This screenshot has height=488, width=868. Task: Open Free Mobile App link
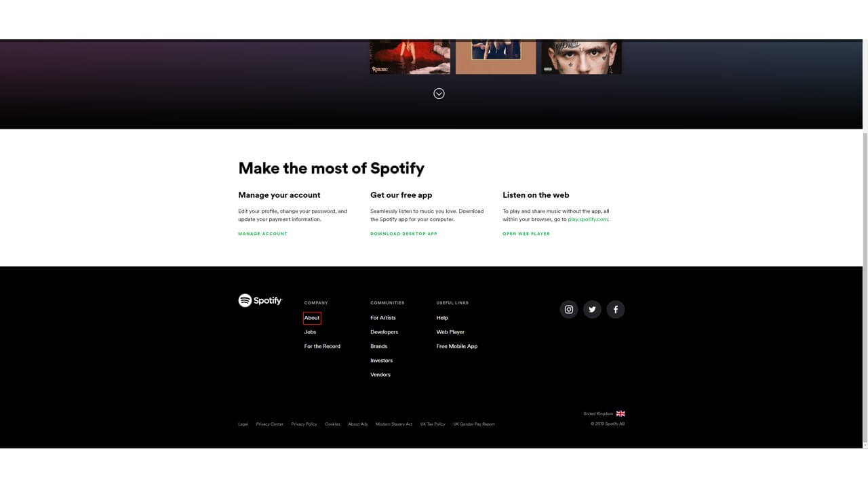click(457, 346)
